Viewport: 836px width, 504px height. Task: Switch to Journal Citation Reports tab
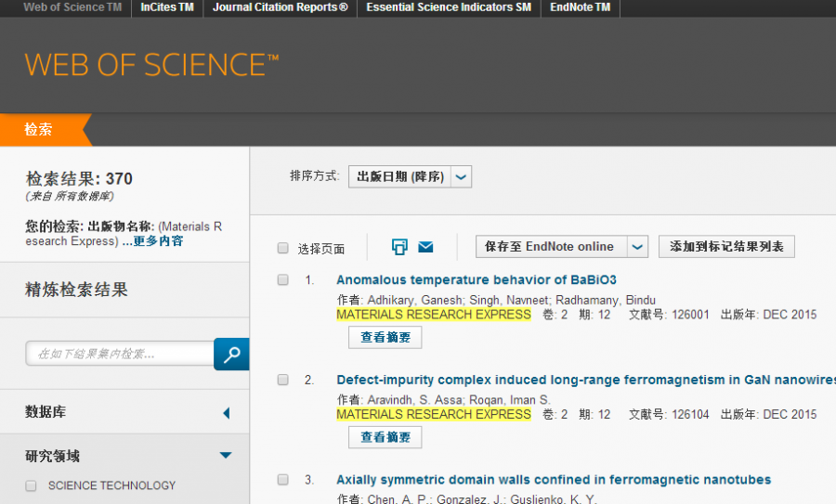click(x=280, y=7)
